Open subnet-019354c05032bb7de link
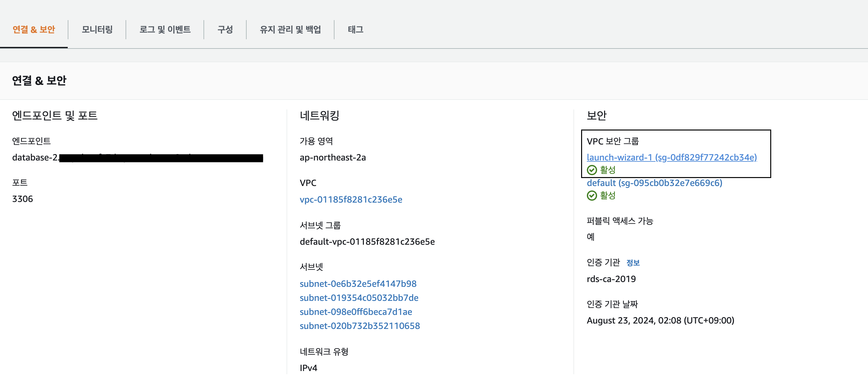Screen dimensions: 868x387 point(359,298)
